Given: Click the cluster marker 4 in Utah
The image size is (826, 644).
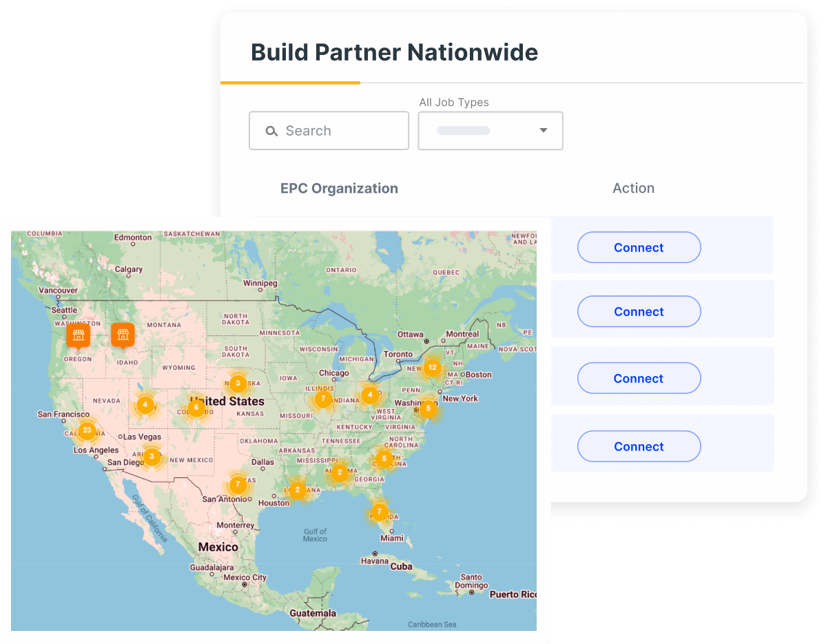Looking at the screenshot, I should click(145, 405).
